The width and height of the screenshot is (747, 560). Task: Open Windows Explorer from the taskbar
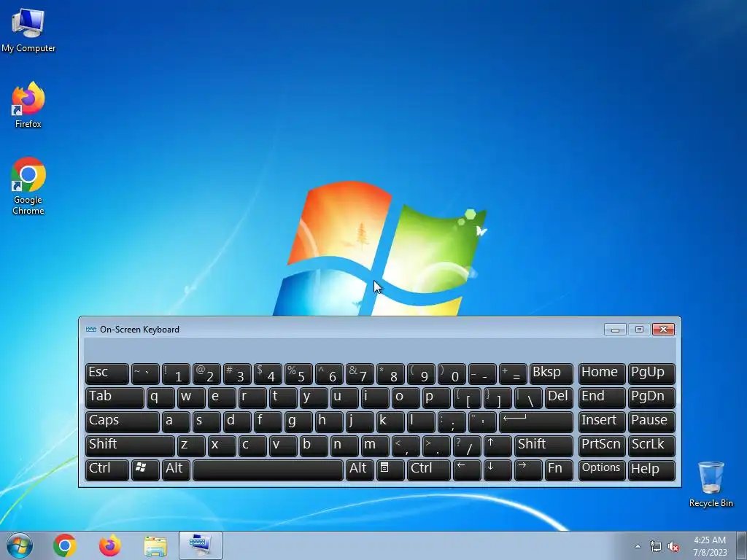point(155,545)
